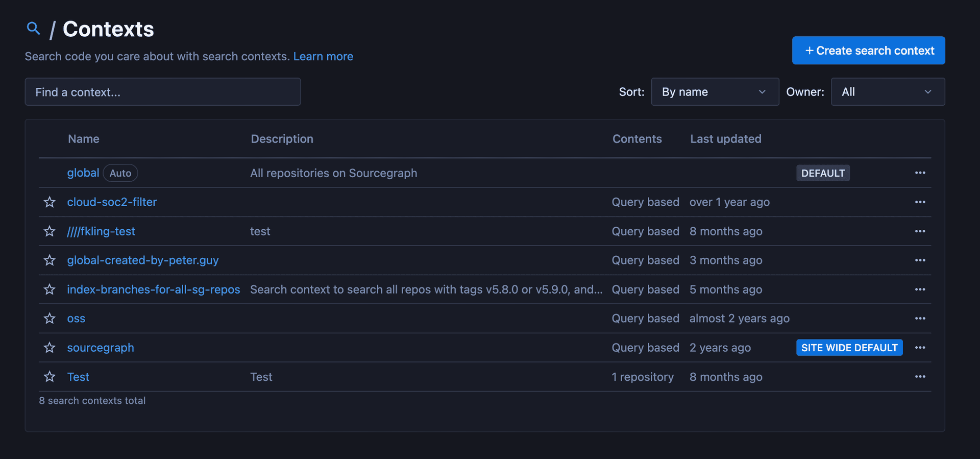Click the DEFAULT badge on global row
This screenshot has height=459, width=980.
click(823, 173)
